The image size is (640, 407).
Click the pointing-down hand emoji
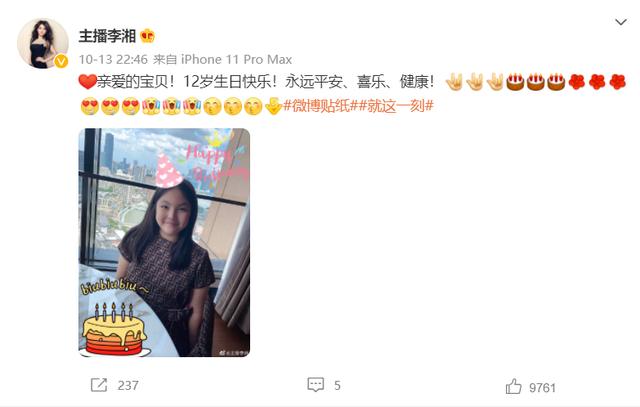pos(273,106)
